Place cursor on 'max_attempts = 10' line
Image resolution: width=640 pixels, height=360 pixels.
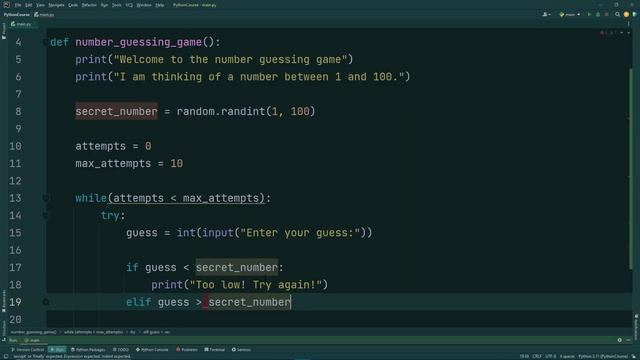point(129,164)
